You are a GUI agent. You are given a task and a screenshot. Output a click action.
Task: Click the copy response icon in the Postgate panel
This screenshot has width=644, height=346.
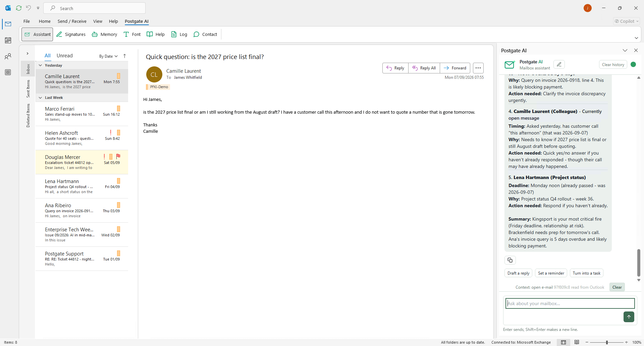pyautogui.click(x=510, y=260)
